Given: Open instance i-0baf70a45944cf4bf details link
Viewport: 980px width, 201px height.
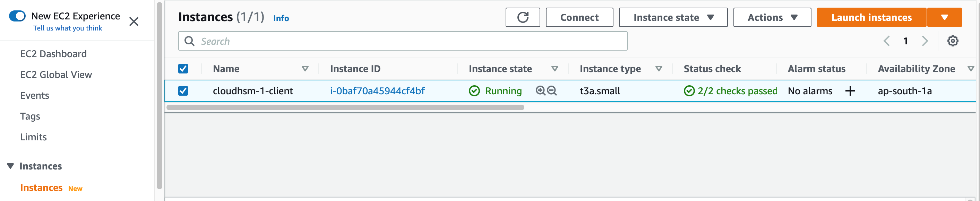Looking at the screenshot, I should [378, 91].
